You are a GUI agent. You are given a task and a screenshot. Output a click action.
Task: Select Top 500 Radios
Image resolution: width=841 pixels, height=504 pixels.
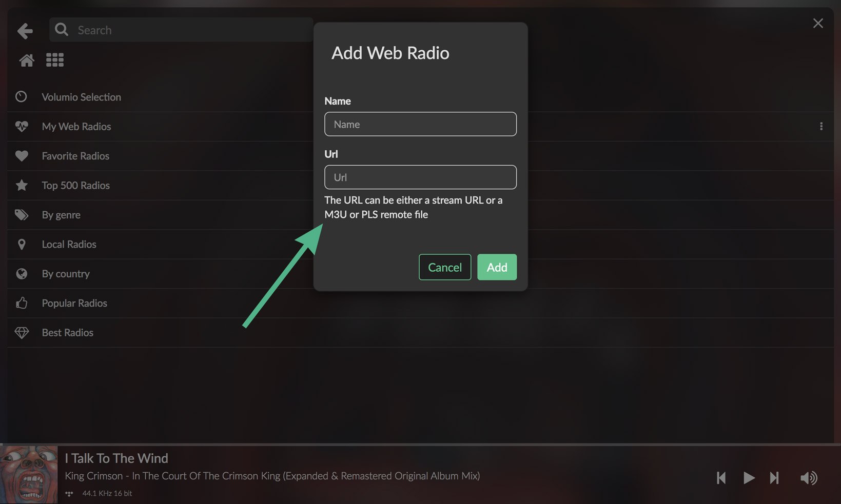pyautogui.click(x=75, y=186)
